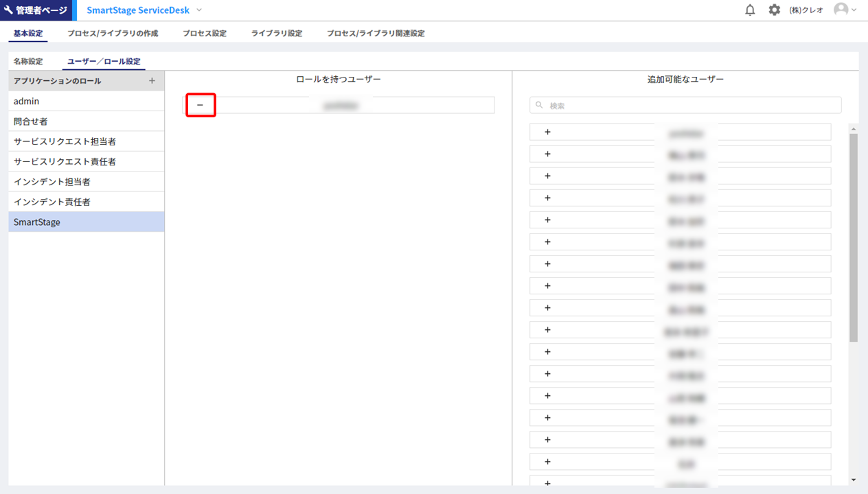Open the user account dropdown arrow
The image size is (868, 494).
coord(854,10)
